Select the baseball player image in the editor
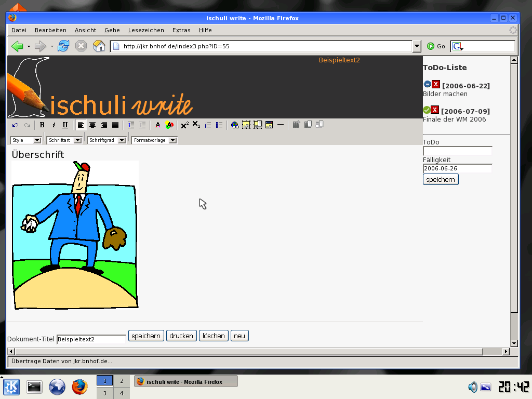The height and width of the screenshot is (399, 532). coord(75,235)
